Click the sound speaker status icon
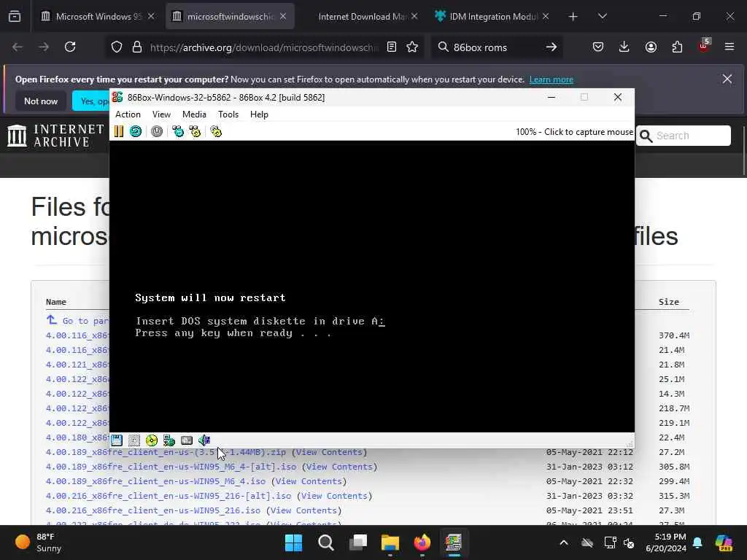 (x=204, y=440)
